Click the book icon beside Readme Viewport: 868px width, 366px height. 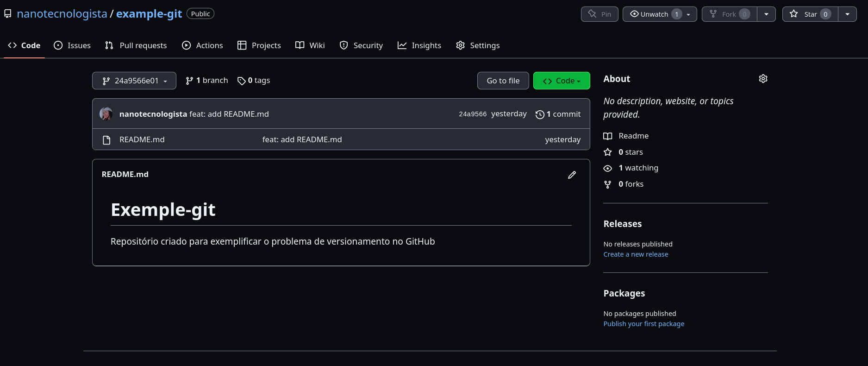click(x=608, y=136)
